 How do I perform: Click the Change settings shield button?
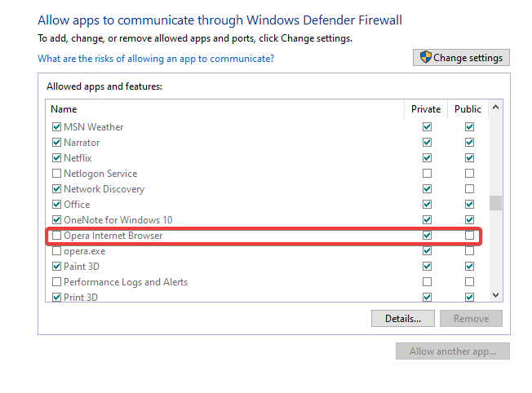coord(462,57)
